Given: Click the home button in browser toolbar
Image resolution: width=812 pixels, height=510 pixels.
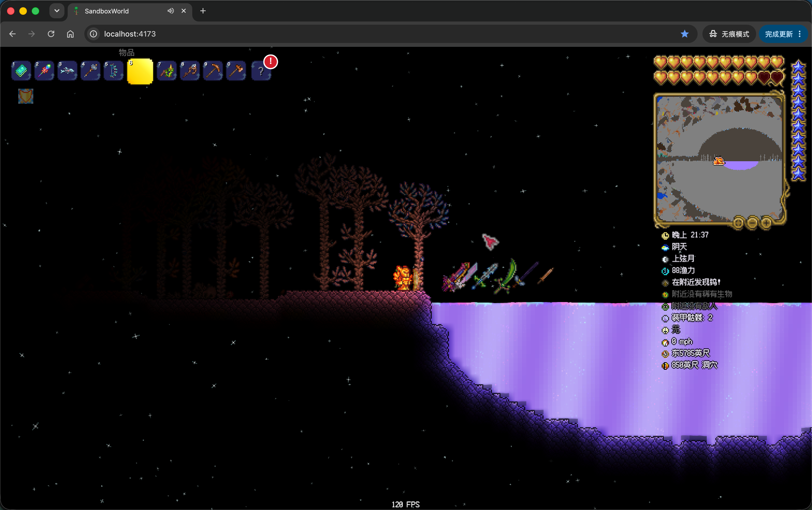Looking at the screenshot, I should pyautogui.click(x=70, y=34).
